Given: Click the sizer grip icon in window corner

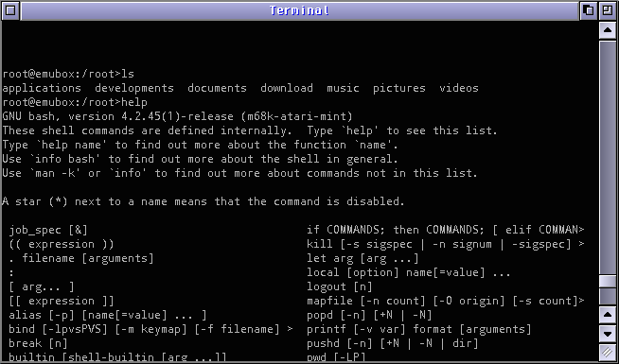Looking at the screenshot, I should point(608,353).
